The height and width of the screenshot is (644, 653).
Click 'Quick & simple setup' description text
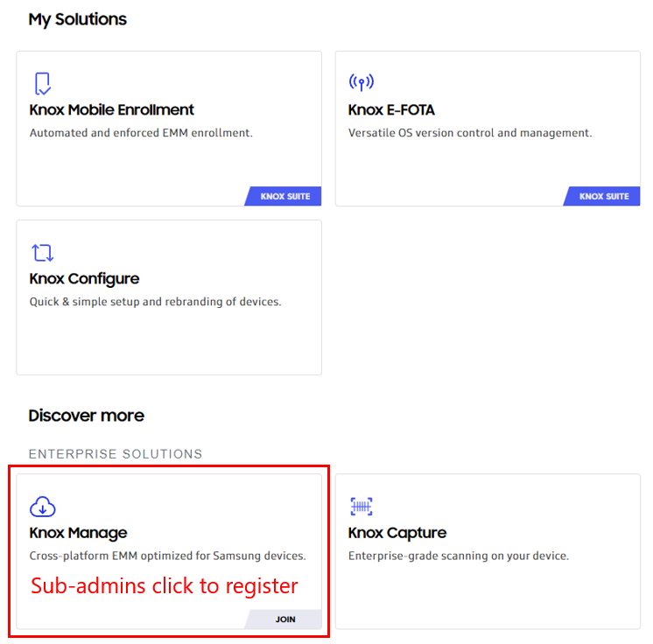(x=155, y=302)
